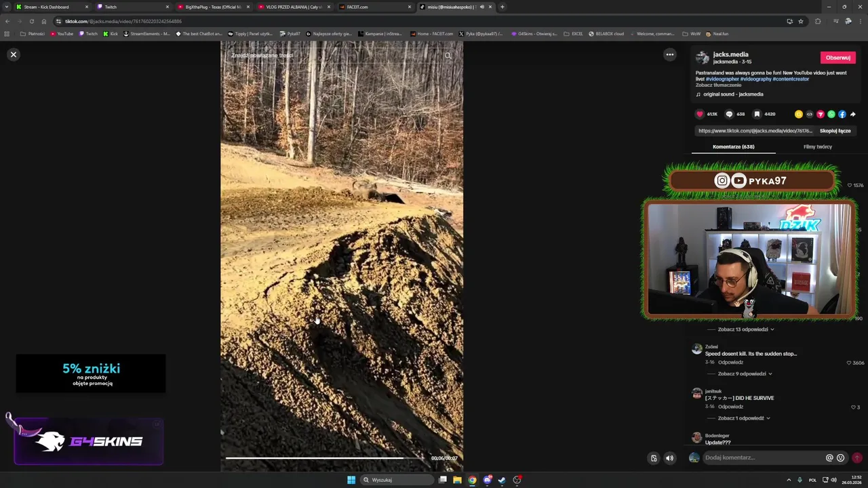Open the 'G4Skins' bookmark
868x488 pixels.
point(534,33)
